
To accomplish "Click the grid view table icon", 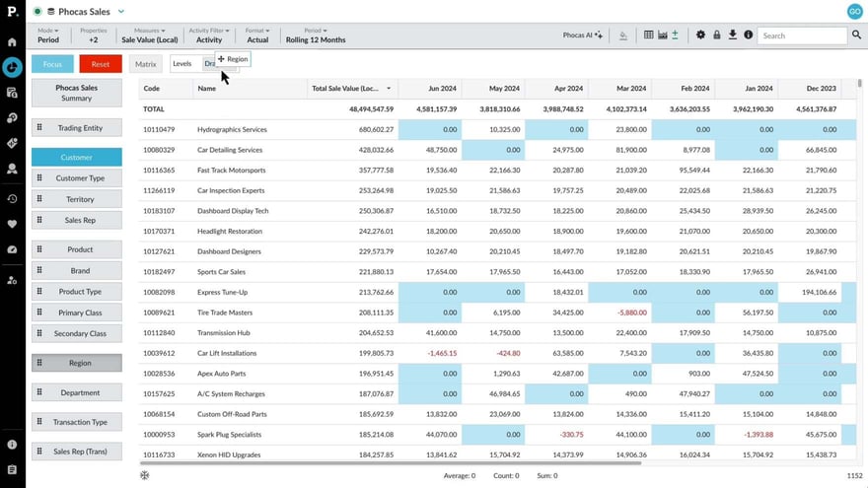I will point(648,35).
